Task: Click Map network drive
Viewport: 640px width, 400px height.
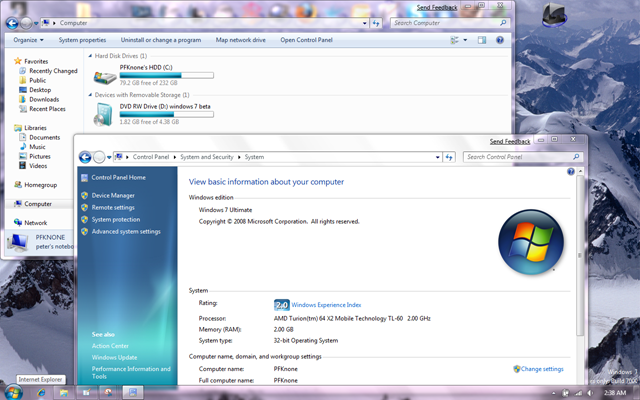Action: coord(240,40)
